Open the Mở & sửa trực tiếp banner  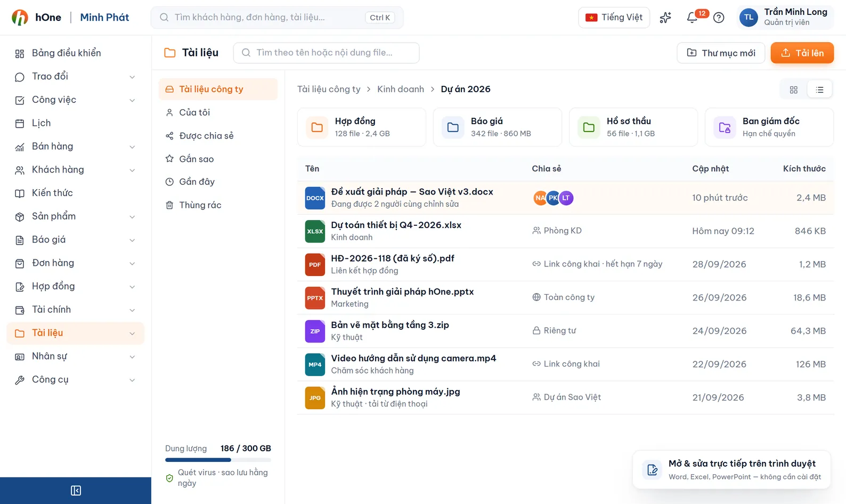click(x=731, y=470)
